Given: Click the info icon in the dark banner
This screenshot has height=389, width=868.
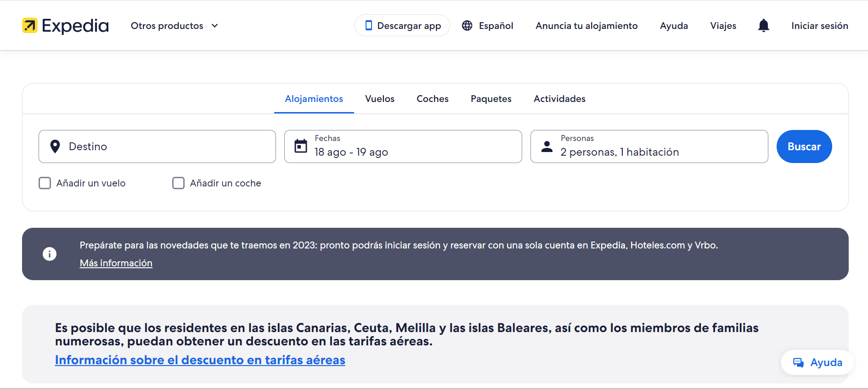Looking at the screenshot, I should (x=50, y=254).
